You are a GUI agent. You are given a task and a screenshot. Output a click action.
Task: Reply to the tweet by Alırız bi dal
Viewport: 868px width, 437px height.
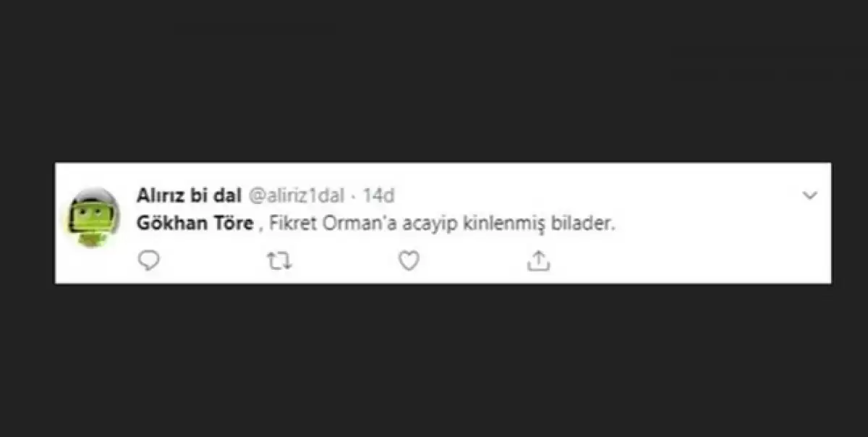click(x=148, y=260)
